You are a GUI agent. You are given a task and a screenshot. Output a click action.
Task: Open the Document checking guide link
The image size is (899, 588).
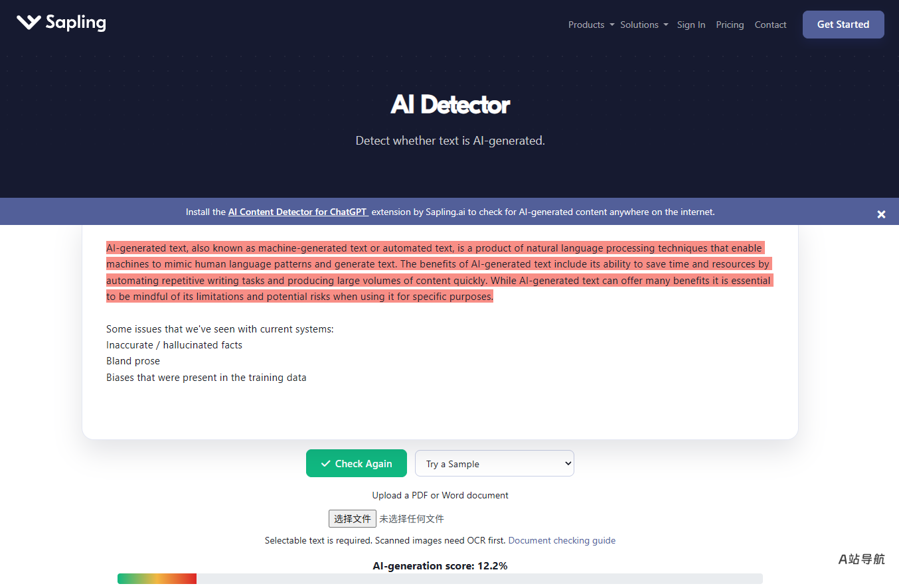pos(562,540)
